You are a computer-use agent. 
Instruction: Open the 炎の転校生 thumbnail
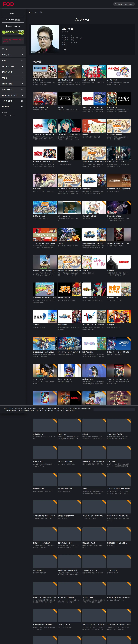click(119, 316)
